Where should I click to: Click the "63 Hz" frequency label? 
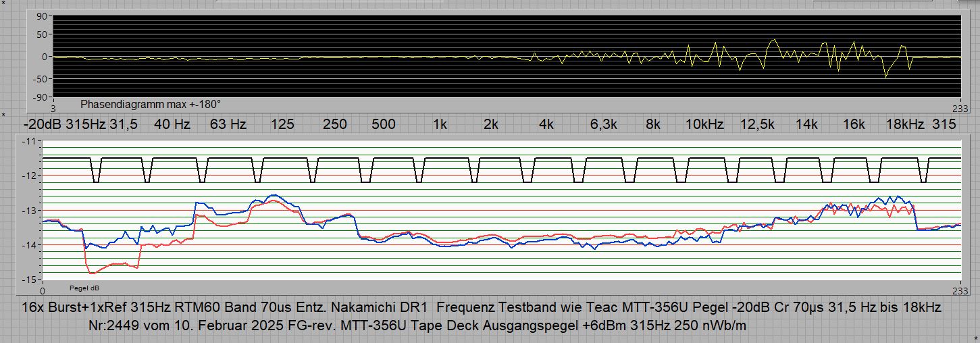point(228,124)
